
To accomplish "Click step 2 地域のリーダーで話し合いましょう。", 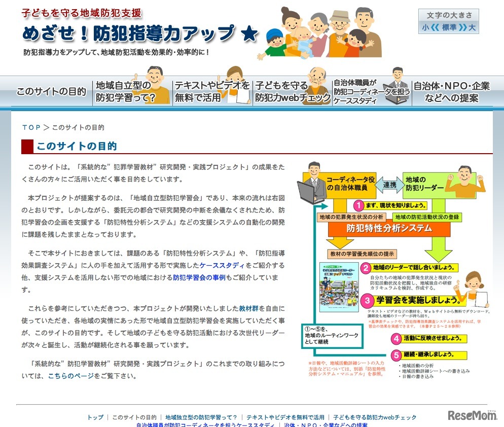I will click(410, 268).
